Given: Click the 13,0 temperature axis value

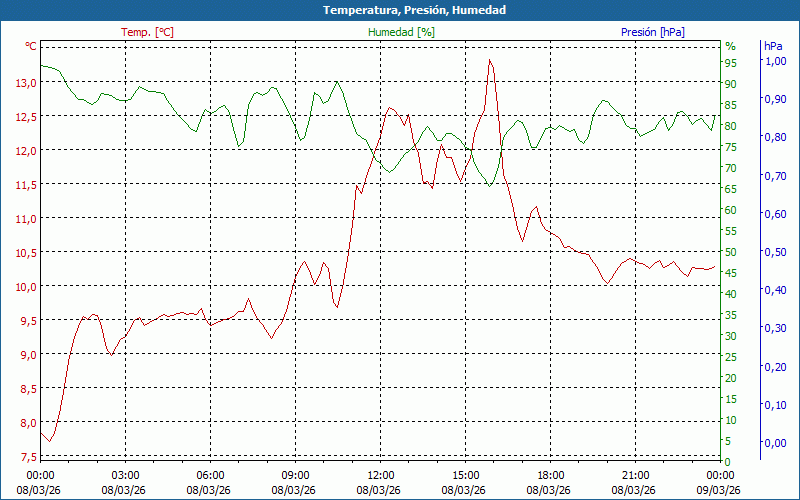Looking at the screenshot, I should 26,82.
